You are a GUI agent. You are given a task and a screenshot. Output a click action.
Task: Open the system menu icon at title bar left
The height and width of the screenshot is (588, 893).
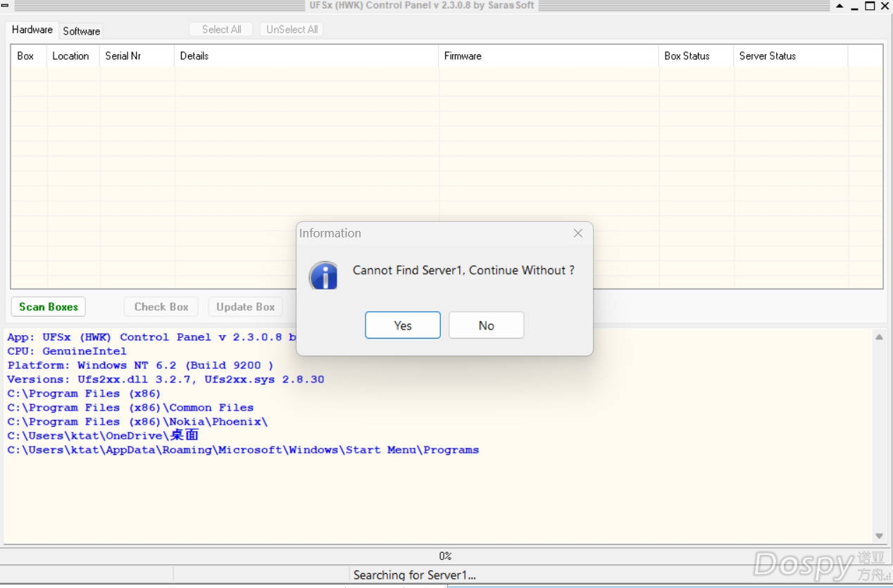(6, 6)
